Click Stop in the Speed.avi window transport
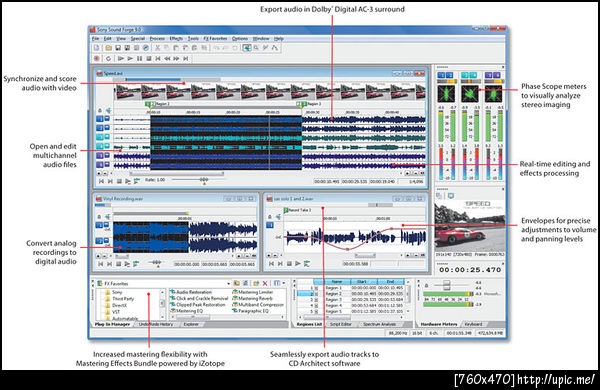Screen dimensions: 600x390 (119, 181)
